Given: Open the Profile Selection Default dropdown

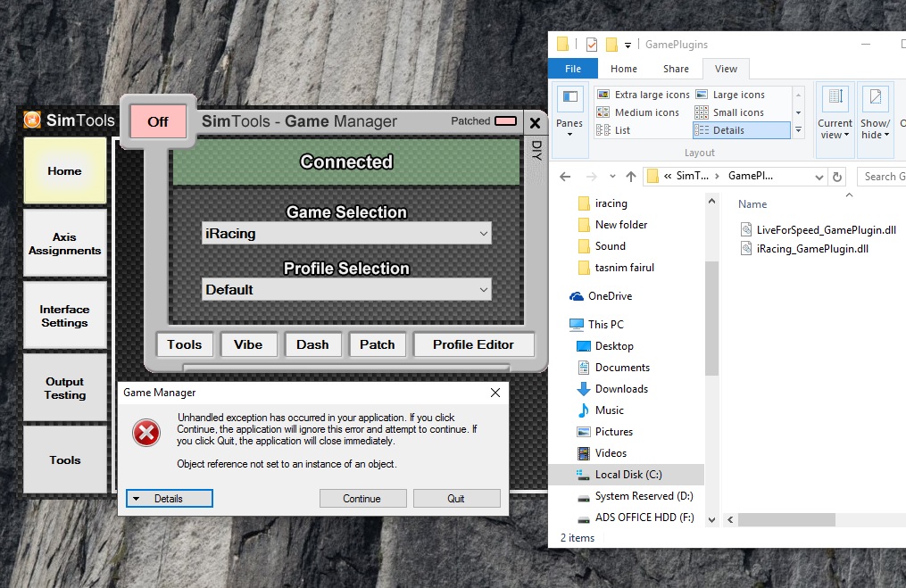Looking at the screenshot, I should click(346, 289).
